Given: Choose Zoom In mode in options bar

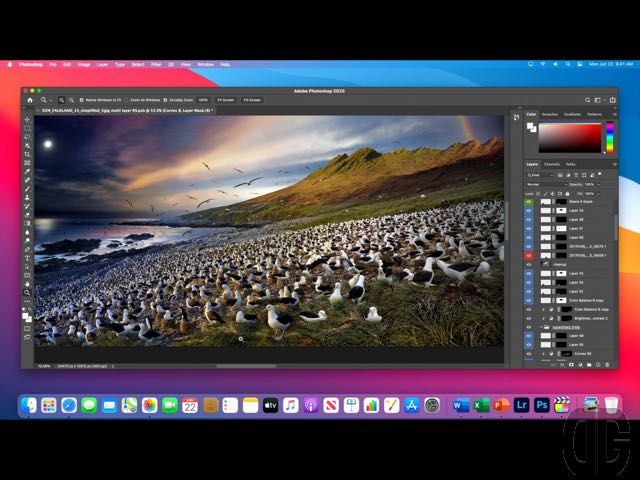Looking at the screenshot, I should click(x=61, y=100).
